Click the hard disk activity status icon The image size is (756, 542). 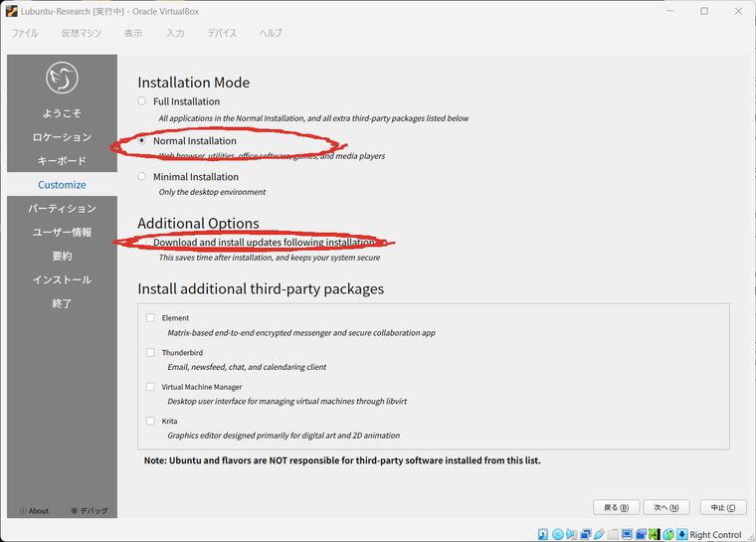[543, 534]
